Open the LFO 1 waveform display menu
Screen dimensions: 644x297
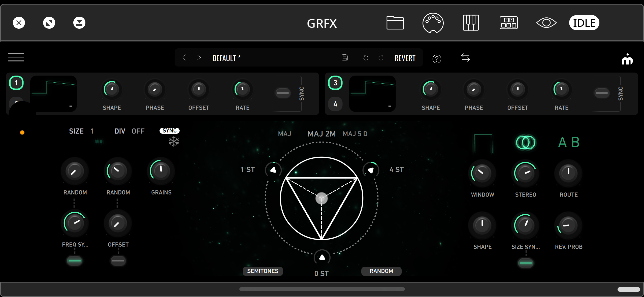(x=71, y=106)
